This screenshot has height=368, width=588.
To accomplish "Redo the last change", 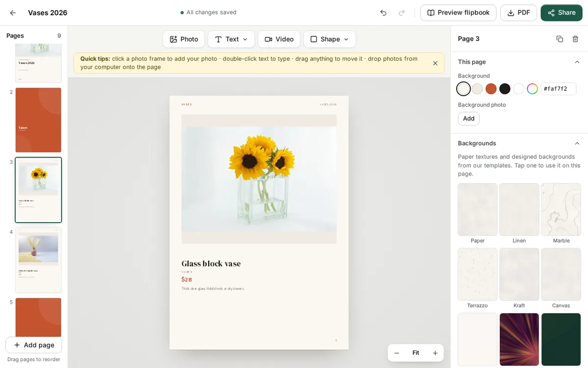I will click(402, 13).
